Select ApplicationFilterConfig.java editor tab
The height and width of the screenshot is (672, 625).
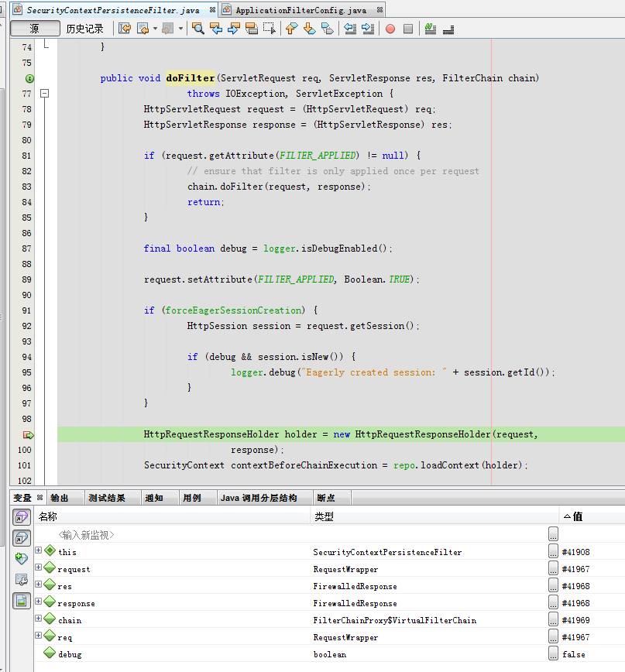[300, 10]
